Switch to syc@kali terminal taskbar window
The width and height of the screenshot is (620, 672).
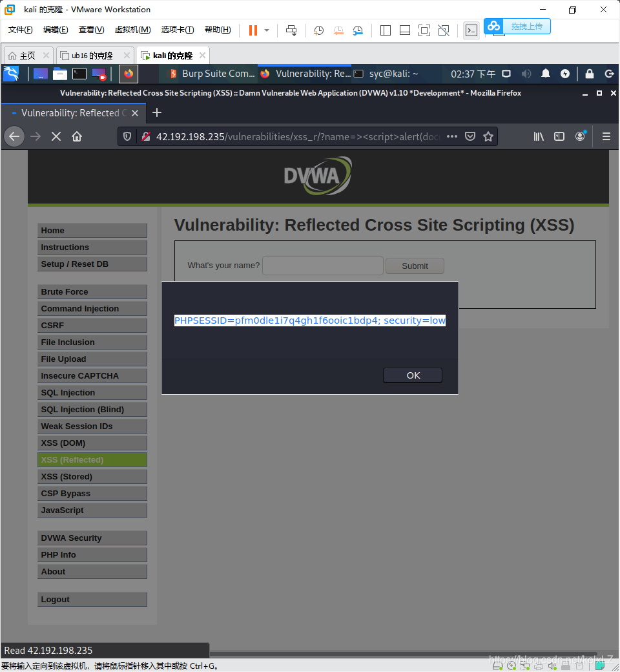[387, 74]
